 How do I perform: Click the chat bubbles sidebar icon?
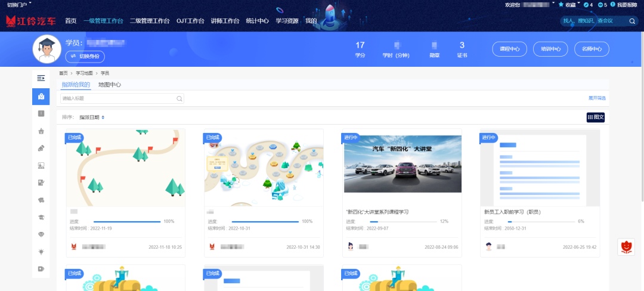point(41,200)
